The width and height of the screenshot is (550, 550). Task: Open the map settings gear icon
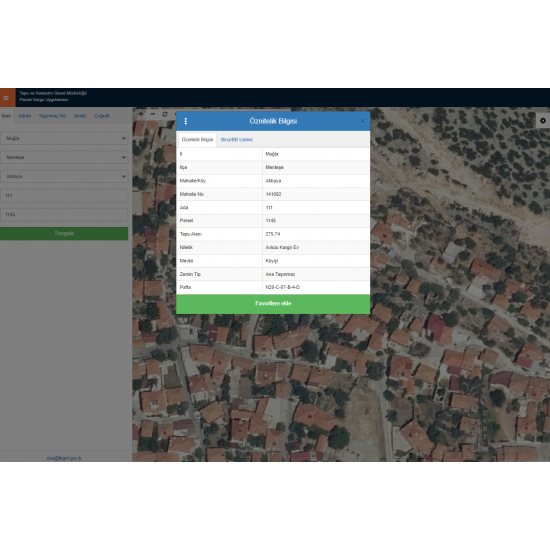point(543,121)
